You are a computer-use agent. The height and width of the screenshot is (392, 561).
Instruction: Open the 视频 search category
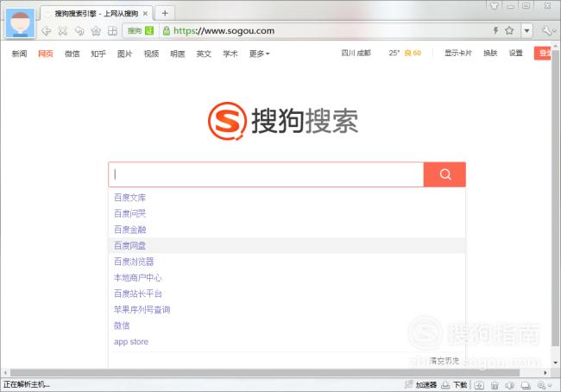coord(151,54)
